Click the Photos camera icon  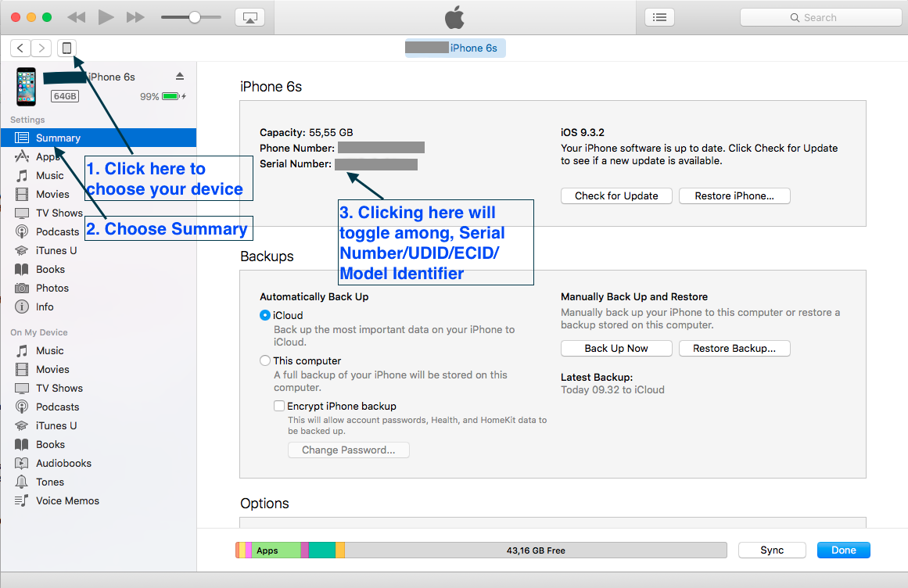pyautogui.click(x=21, y=289)
